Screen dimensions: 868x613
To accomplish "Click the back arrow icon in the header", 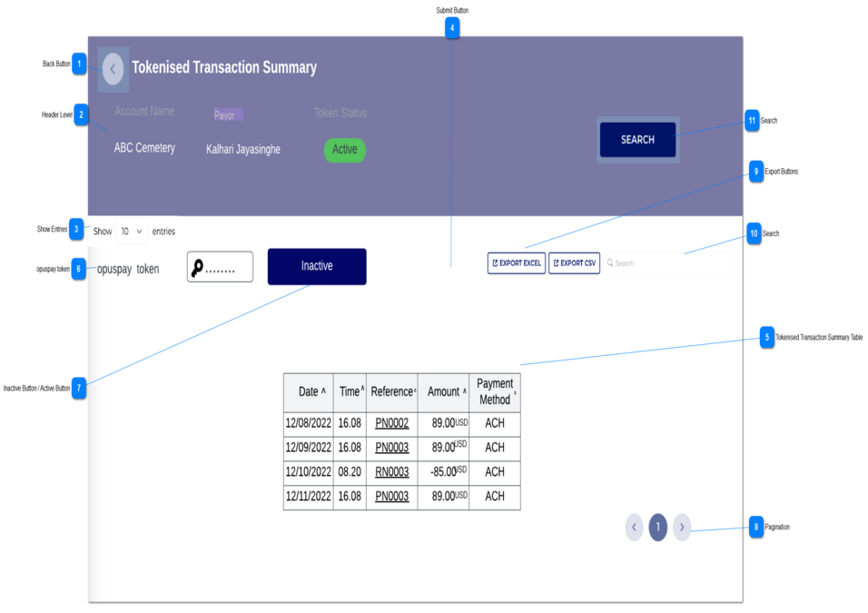I will pyautogui.click(x=113, y=68).
